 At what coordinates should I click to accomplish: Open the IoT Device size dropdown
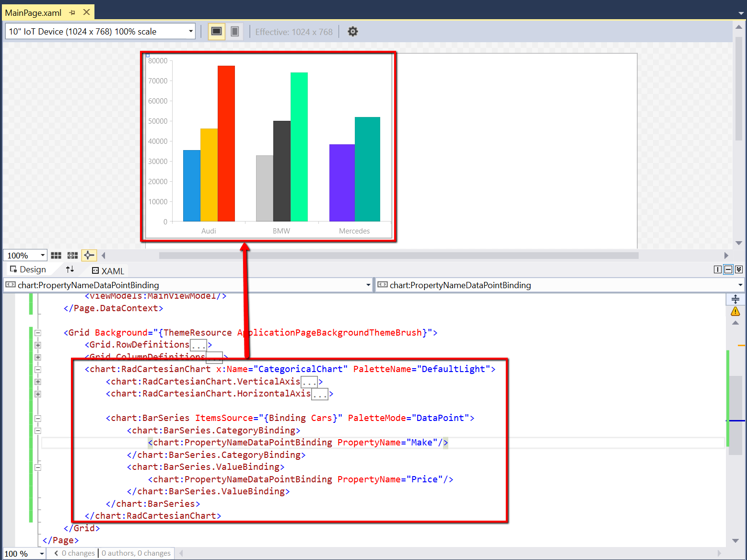190,32
